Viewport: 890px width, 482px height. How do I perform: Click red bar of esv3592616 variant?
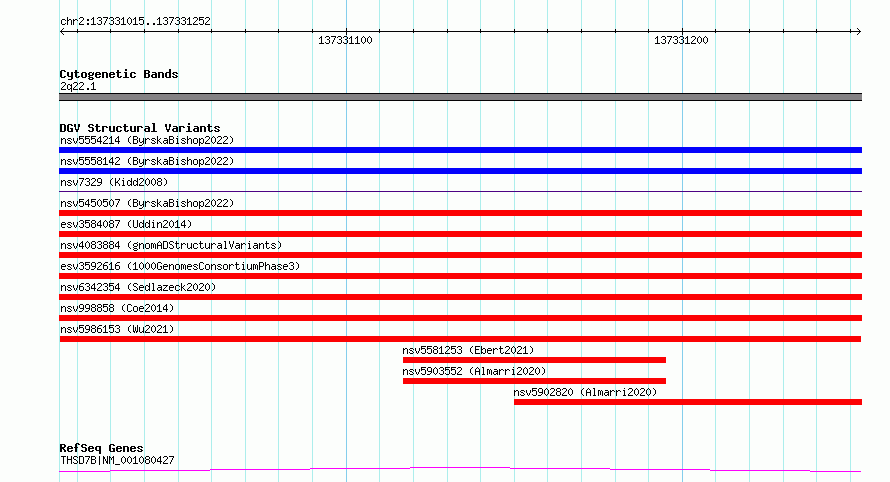tap(460, 276)
